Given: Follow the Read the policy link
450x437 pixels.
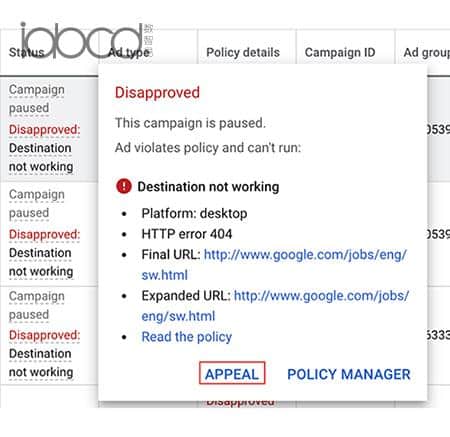Looking at the screenshot, I should click(187, 337).
